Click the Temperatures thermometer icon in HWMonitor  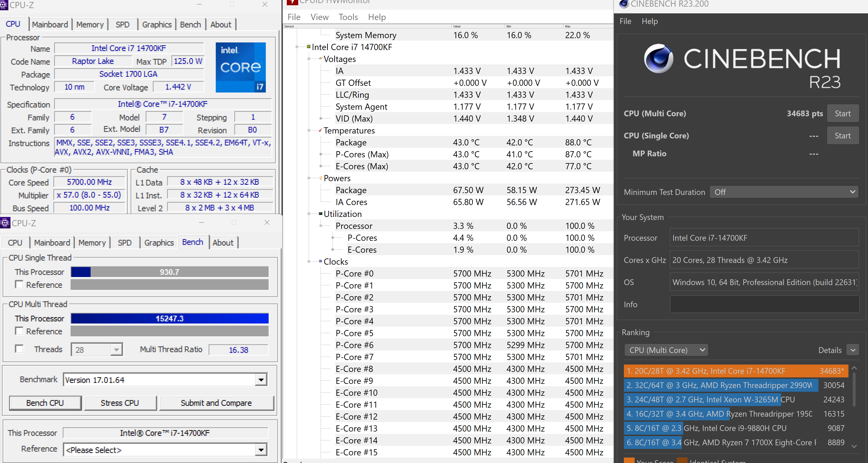coord(320,130)
